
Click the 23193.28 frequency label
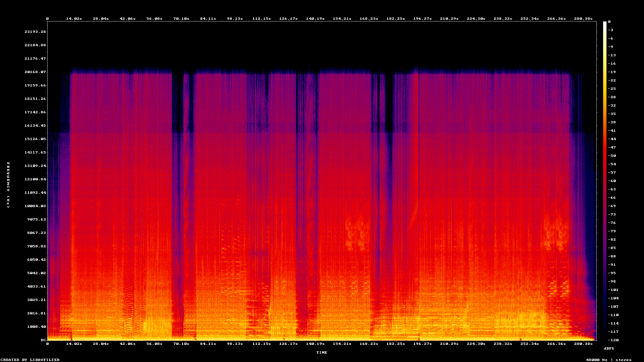click(35, 32)
